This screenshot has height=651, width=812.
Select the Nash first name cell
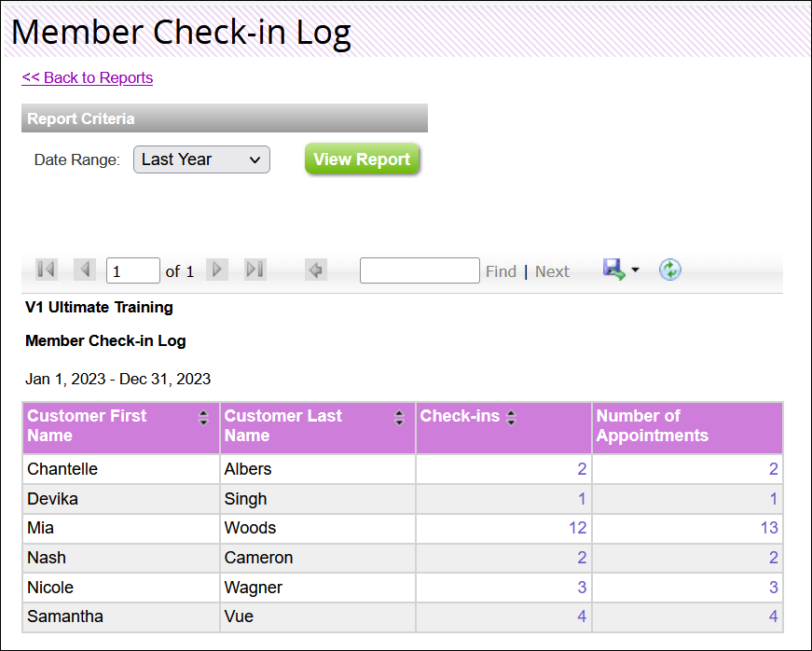click(x=121, y=558)
